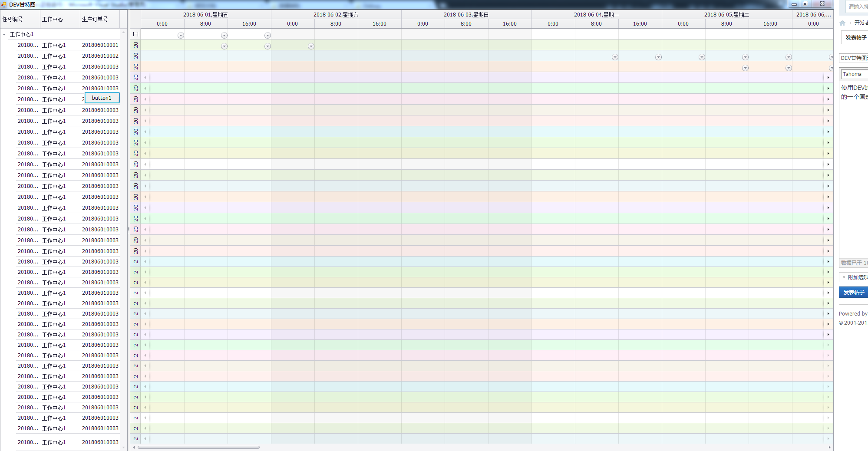The width and height of the screenshot is (868, 451).
Task: Switch to the 发表帖子 tab in the forum page
Action: [855, 38]
